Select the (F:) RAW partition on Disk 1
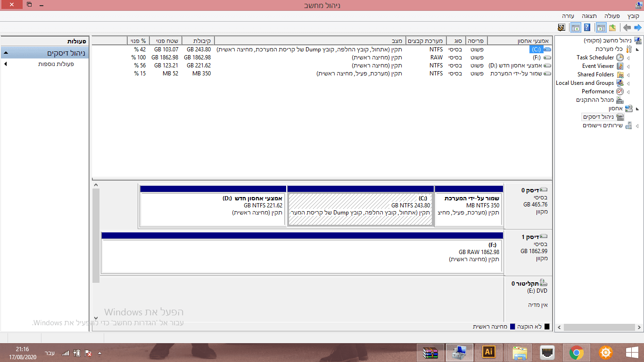This screenshot has height=362, width=644. 302,253
